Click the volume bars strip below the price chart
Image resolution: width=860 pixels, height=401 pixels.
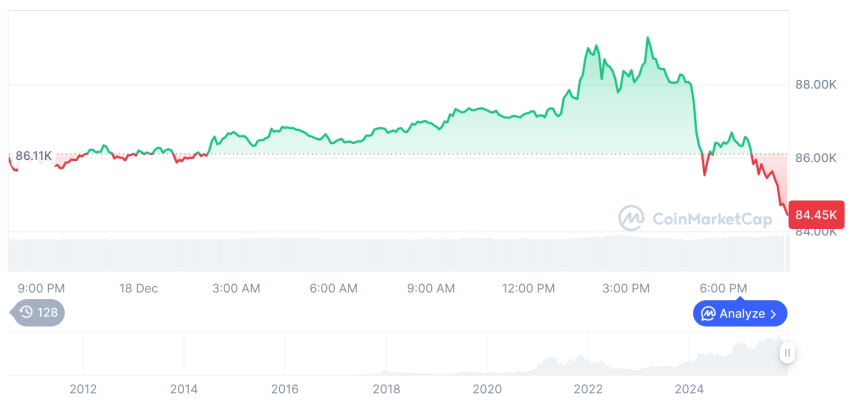[400, 250]
